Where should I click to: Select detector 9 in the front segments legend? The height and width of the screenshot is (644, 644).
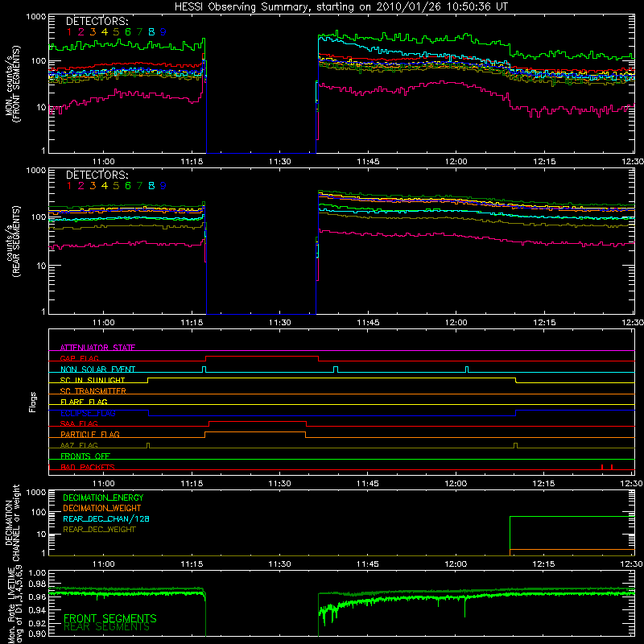(x=163, y=31)
